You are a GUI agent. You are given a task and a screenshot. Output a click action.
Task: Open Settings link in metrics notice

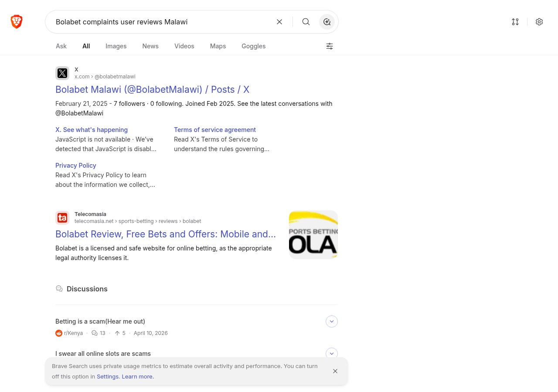coord(108,377)
